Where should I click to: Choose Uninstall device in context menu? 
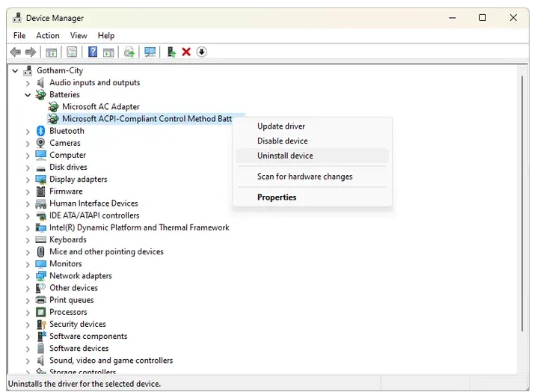point(312,156)
